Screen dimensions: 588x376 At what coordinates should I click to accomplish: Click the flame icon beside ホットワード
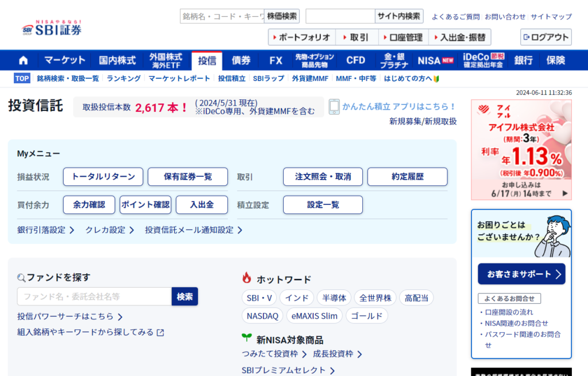click(247, 278)
